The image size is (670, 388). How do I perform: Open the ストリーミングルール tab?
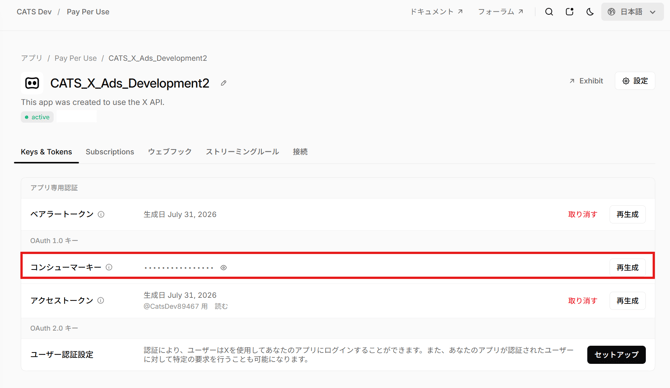click(x=242, y=152)
